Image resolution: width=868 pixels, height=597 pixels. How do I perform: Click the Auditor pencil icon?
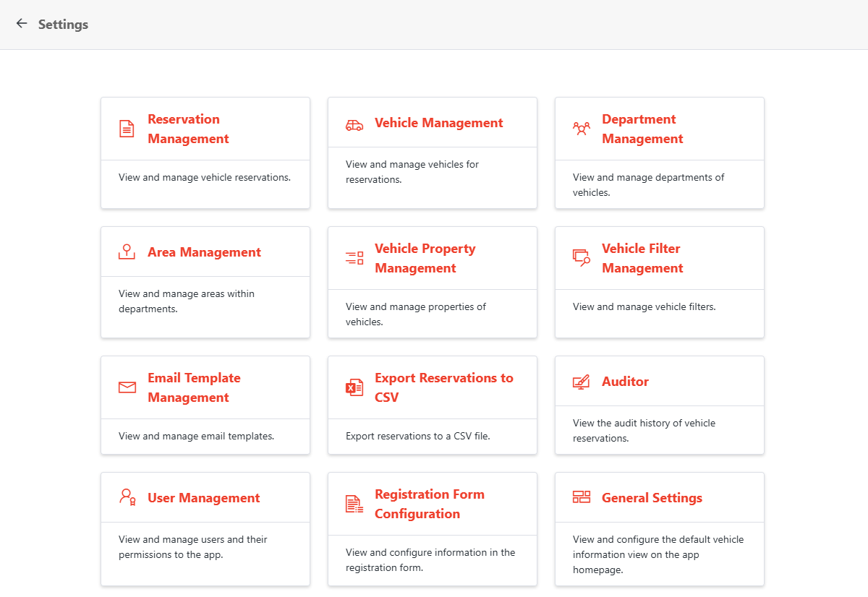581,381
